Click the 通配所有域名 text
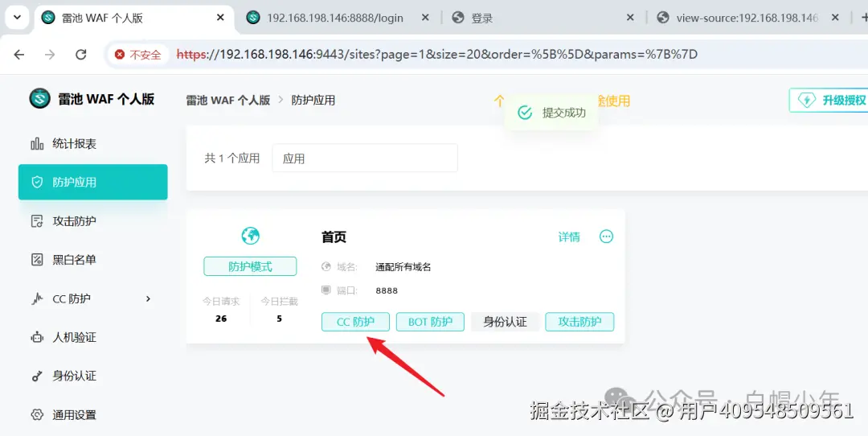This screenshot has width=868, height=436. tap(403, 267)
